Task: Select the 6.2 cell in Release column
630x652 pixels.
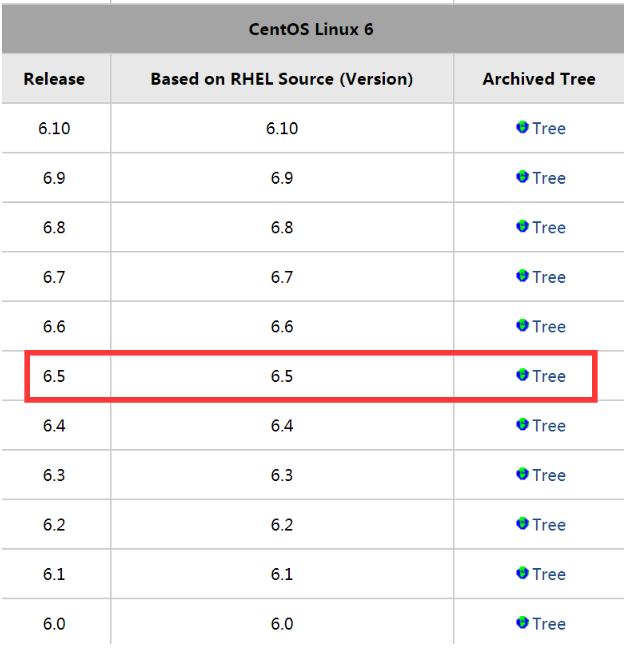Action: pyautogui.click(x=54, y=525)
